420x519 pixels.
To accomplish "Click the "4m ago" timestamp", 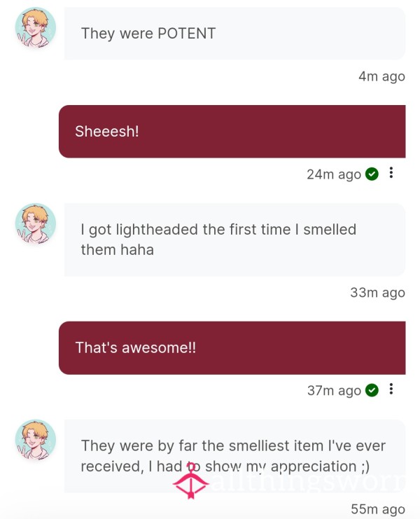I will point(381,76).
